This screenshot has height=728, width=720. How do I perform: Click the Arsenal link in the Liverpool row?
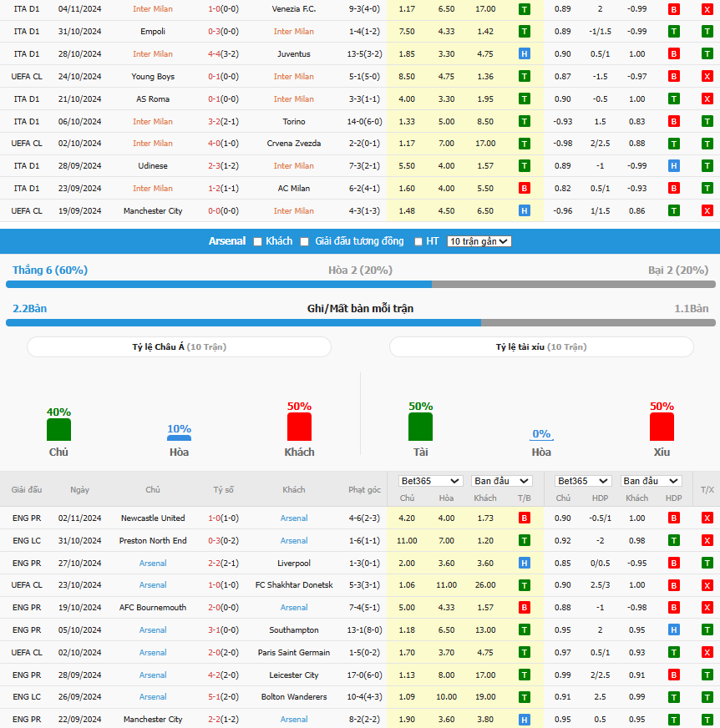(153, 564)
